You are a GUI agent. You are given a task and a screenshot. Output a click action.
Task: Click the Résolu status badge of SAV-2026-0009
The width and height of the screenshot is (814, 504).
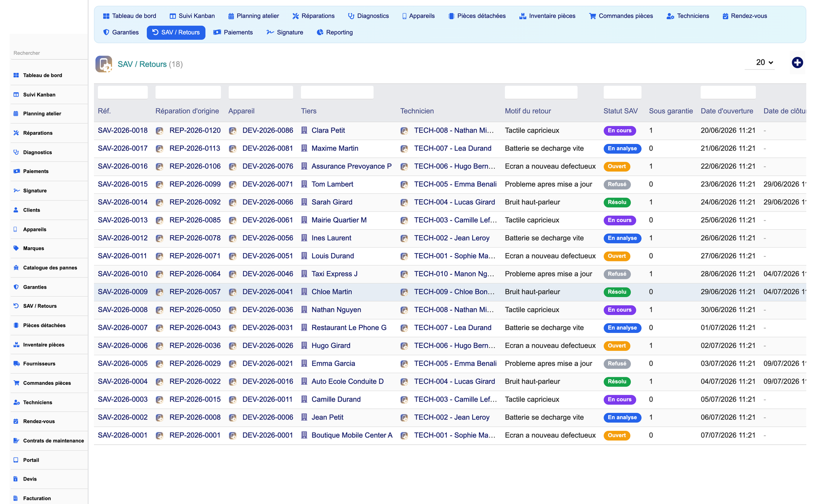click(617, 292)
